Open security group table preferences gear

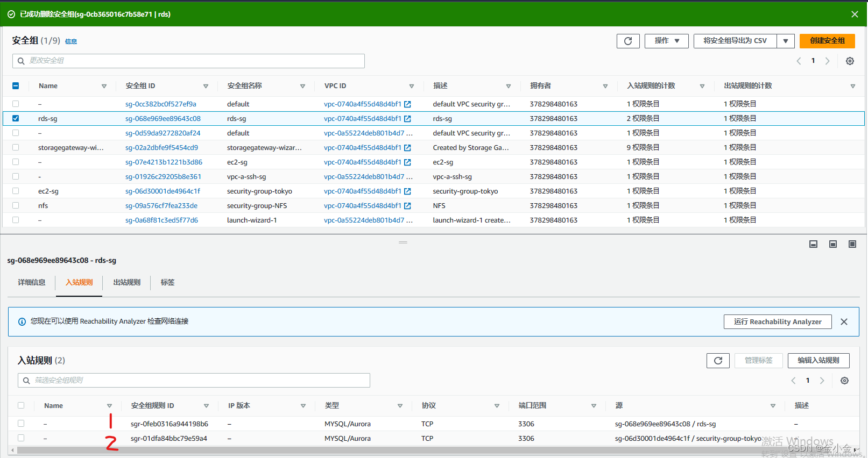coord(850,61)
